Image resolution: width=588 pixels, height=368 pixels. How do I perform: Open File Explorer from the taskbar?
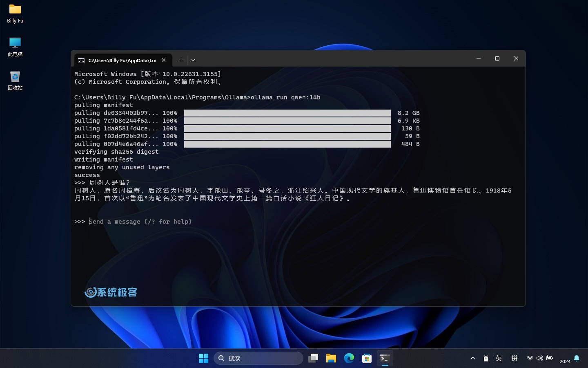click(331, 358)
